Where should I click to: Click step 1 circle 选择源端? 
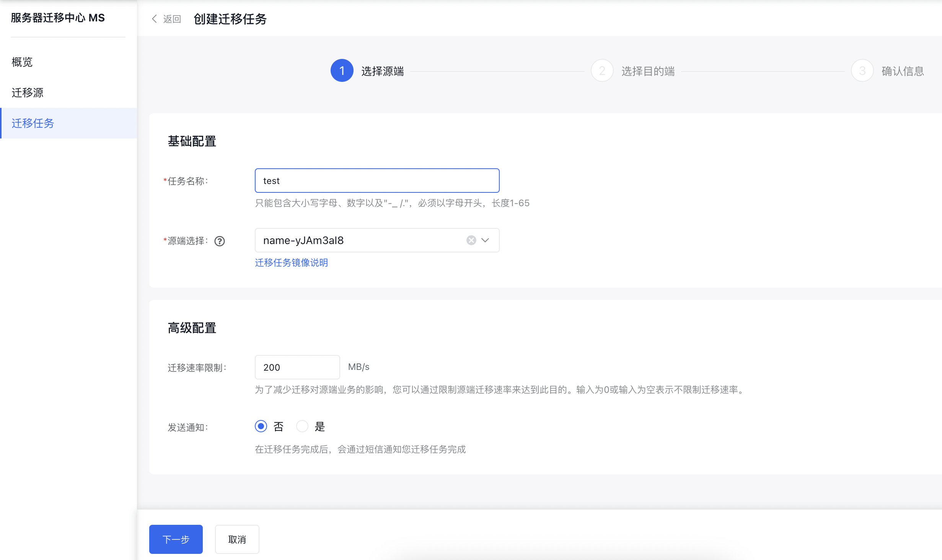pyautogui.click(x=342, y=71)
